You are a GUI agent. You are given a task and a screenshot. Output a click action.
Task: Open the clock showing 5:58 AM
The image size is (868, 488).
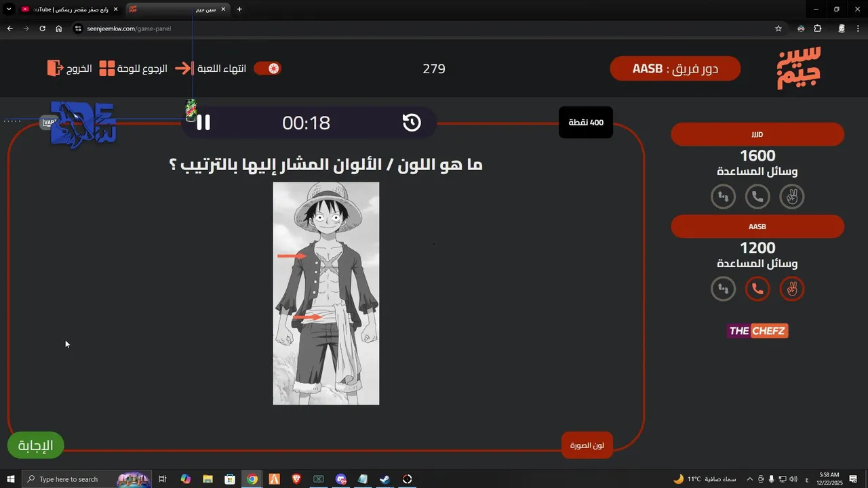coord(830,479)
